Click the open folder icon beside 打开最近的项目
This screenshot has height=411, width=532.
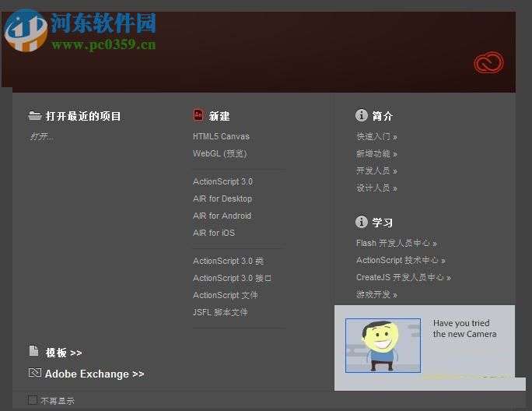pyautogui.click(x=34, y=115)
